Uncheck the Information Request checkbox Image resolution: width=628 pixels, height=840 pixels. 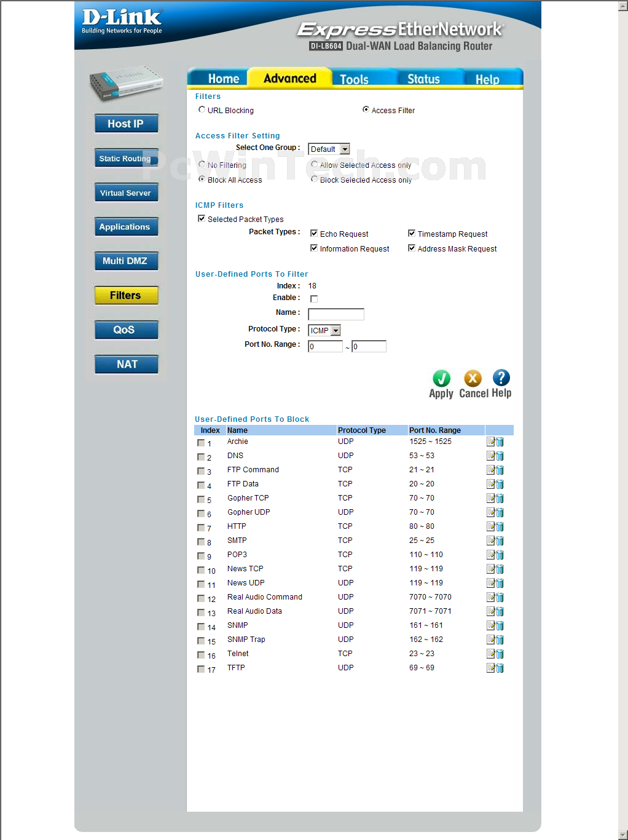pos(314,248)
